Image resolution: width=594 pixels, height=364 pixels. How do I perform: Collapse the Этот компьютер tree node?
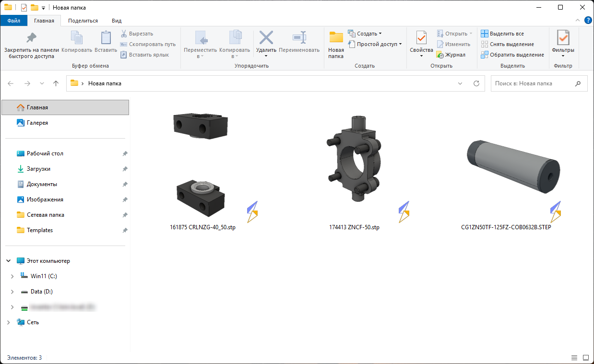pyautogui.click(x=9, y=261)
